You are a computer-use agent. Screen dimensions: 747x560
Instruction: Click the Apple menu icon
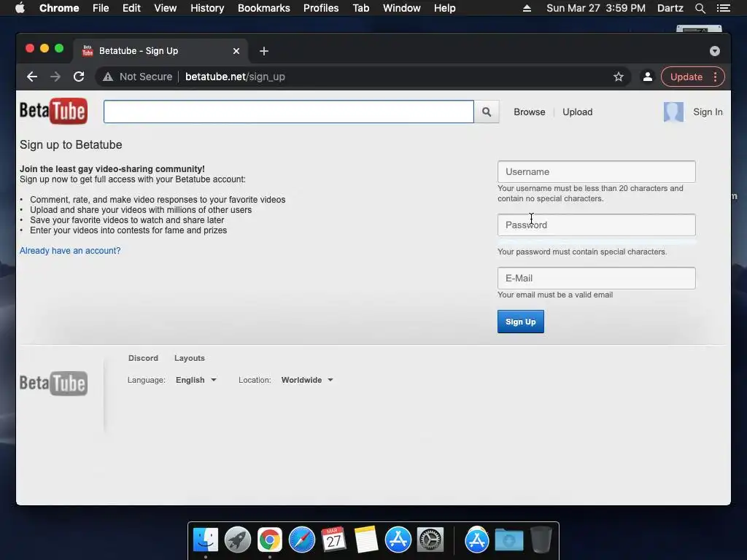(x=20, y=8)
